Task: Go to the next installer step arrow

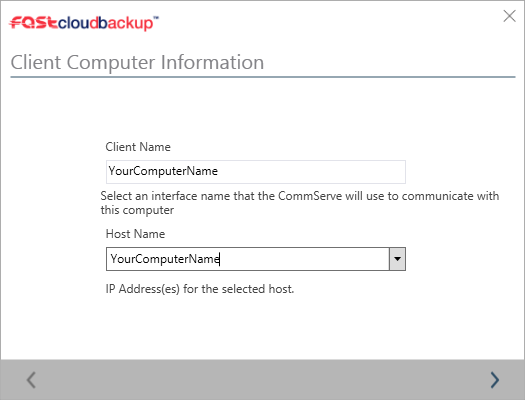Action: [495, 380]
